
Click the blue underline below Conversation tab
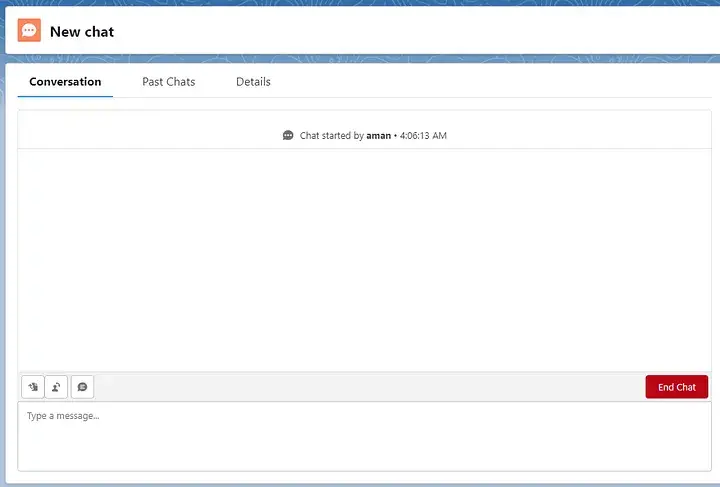65,96
